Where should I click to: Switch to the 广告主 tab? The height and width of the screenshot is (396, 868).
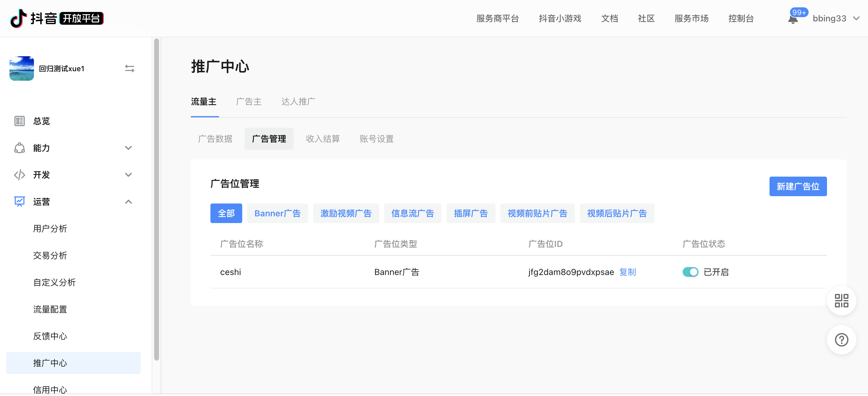249,101
